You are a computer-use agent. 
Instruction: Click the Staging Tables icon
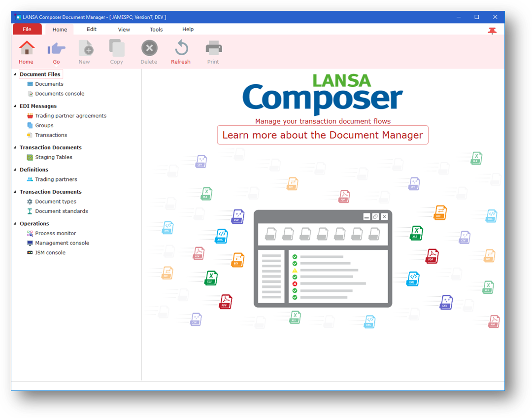pyautogui.click(x=30, y=157)
